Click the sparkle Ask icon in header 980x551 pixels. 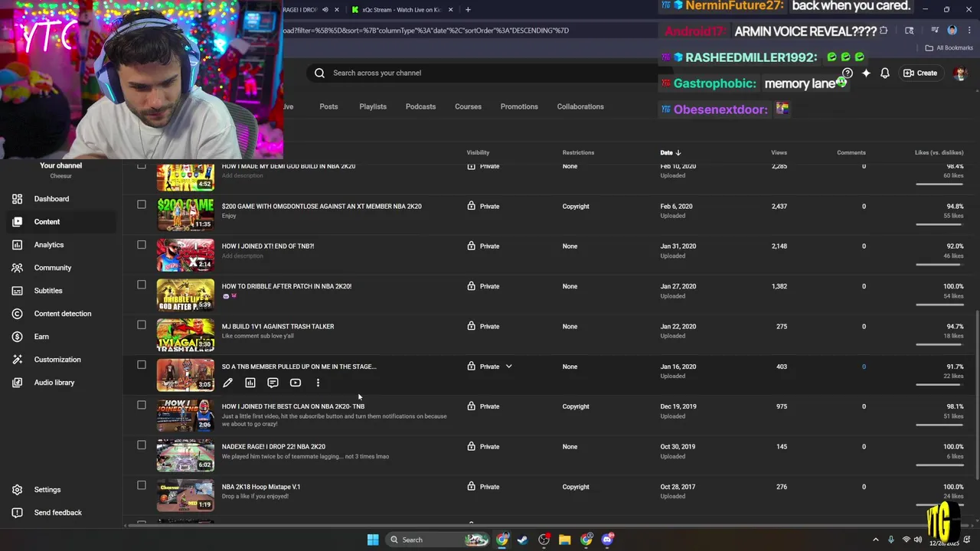(x=866, y=73)
